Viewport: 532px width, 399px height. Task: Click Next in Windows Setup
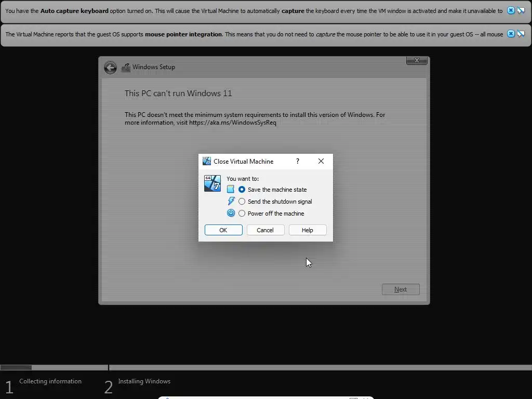coord(401,289)
